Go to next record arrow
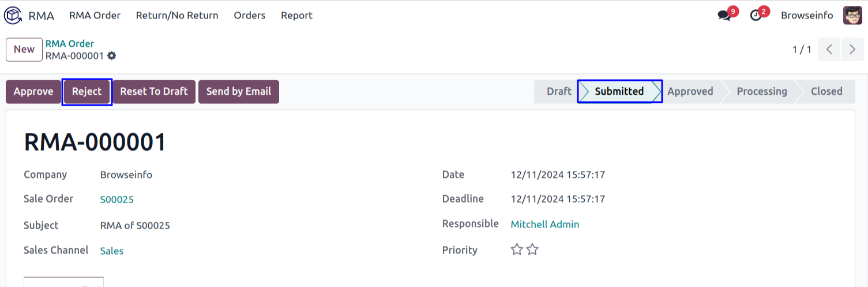The width and height of the screenshot is (868, 287). 852,50
